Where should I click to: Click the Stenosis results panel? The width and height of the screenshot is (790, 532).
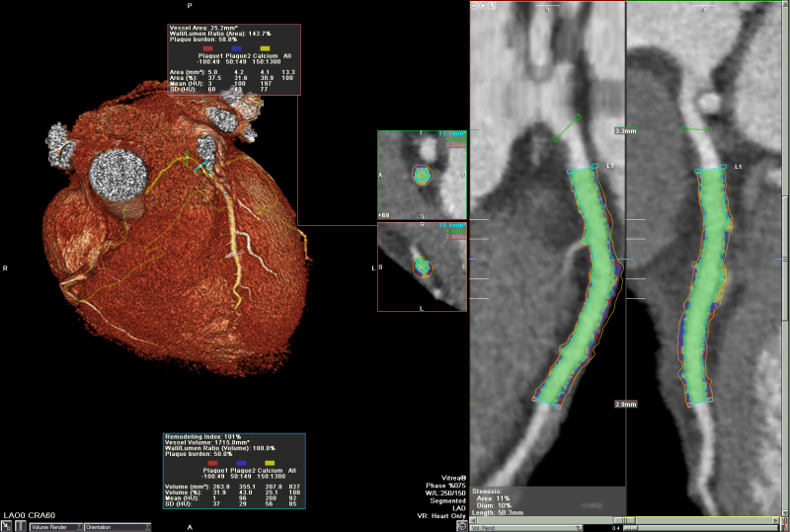pyautogui.click(x=513, y=499)
